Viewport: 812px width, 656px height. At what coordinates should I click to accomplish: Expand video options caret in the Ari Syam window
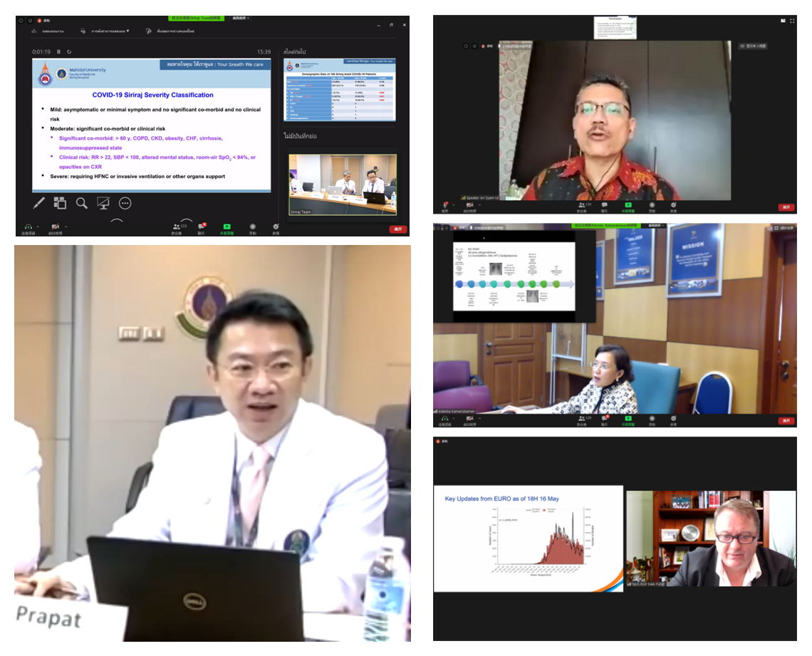(479, 204)
